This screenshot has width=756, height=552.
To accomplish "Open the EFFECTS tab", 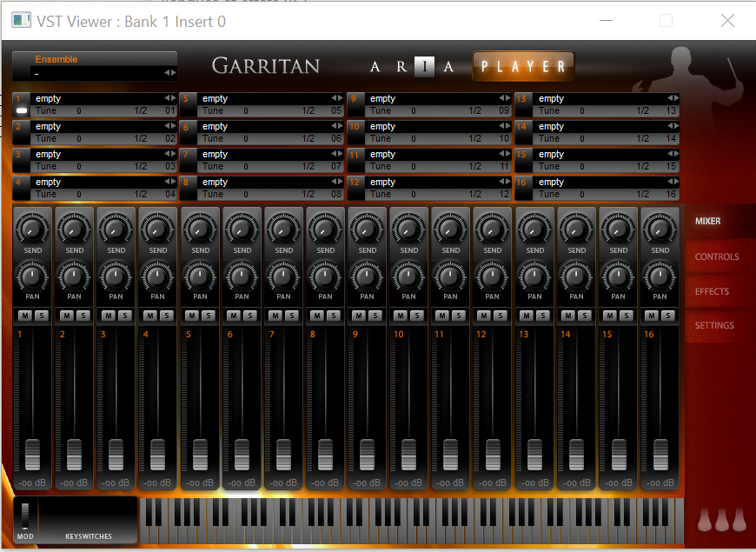I will pos(713,291).
